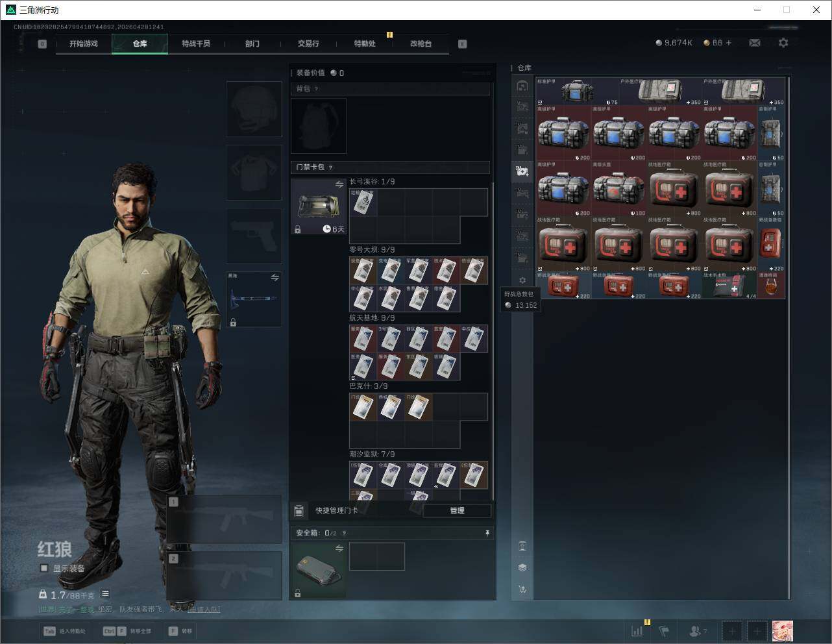
Task: Select the keycard case thumbnail
Action: pyautogui.click(x=319, y=206)
